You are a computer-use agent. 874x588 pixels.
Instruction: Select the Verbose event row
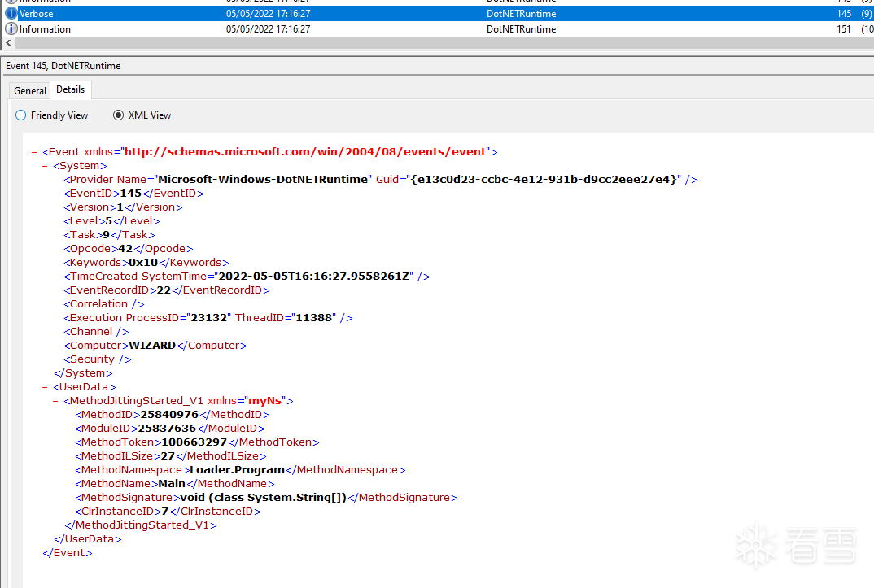437,13
